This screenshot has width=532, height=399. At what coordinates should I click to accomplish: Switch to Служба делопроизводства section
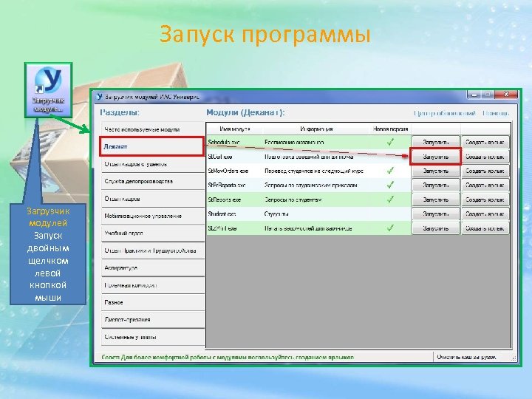coord(153,182)
